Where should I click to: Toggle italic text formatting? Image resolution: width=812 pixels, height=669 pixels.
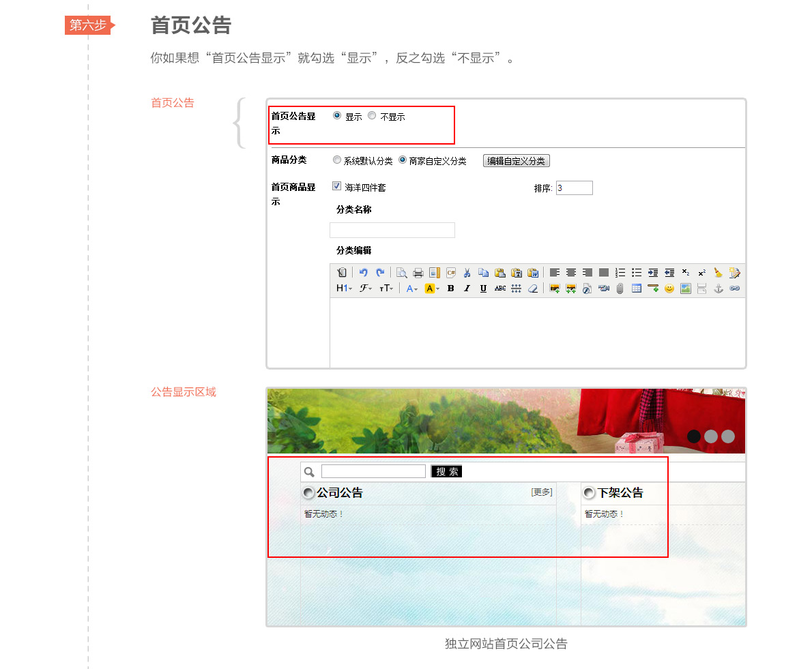[x=467, y=288]
